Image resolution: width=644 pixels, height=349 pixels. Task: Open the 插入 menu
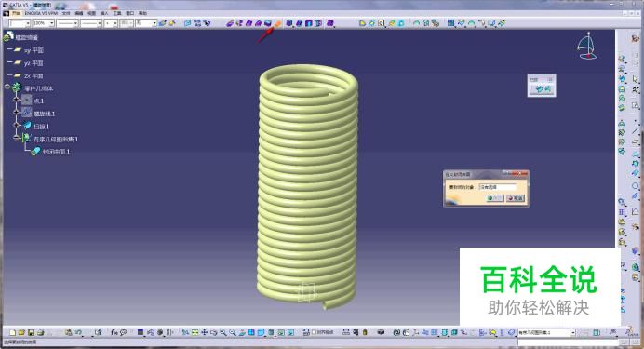104,13
